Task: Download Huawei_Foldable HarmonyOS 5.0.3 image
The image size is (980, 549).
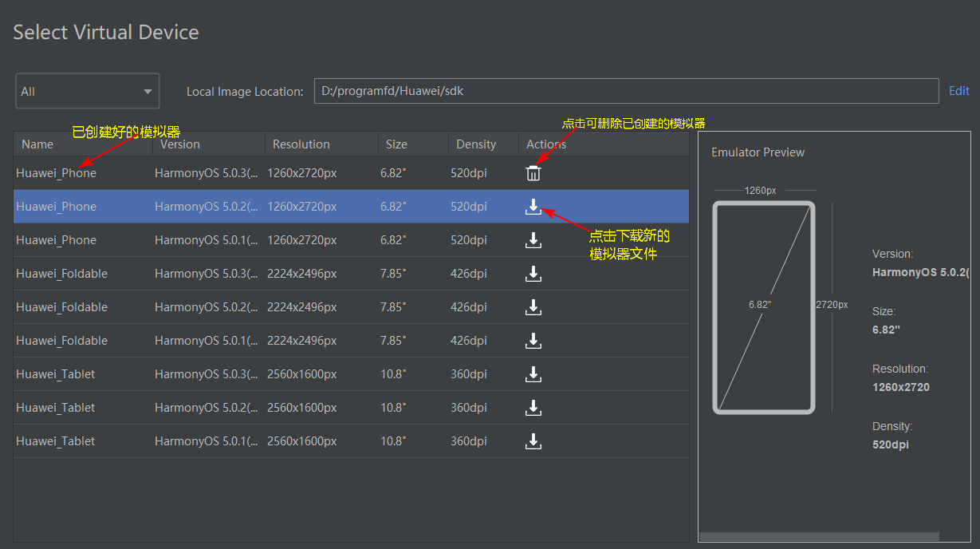Action: pos(533,274)
